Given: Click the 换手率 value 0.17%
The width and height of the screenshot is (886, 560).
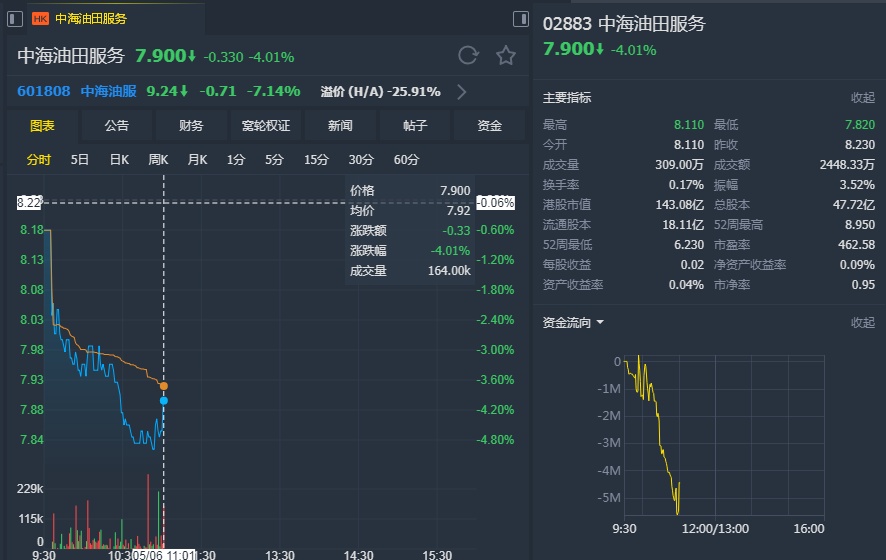Looking at the screenshot, I should click(x=686, y=185).
